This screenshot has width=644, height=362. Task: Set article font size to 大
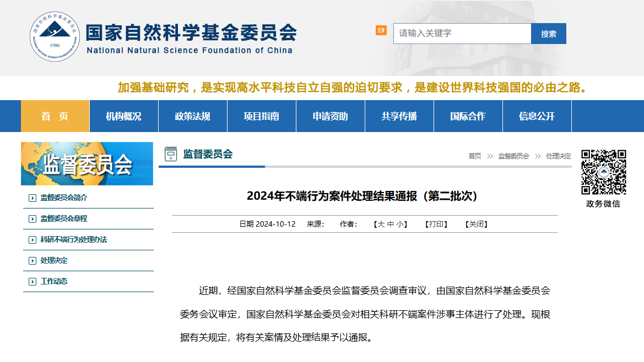pos(381,224)
